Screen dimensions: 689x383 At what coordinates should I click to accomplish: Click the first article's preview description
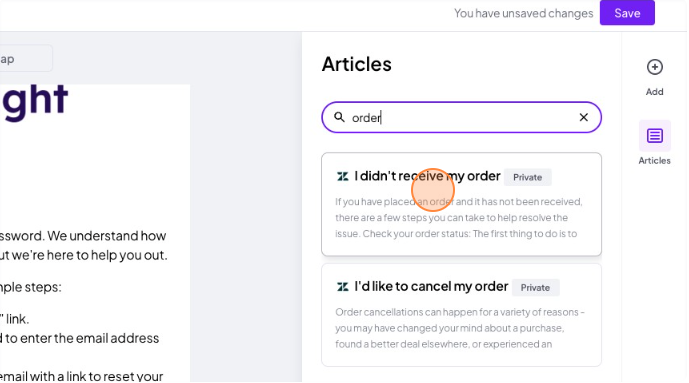[458, 218]
